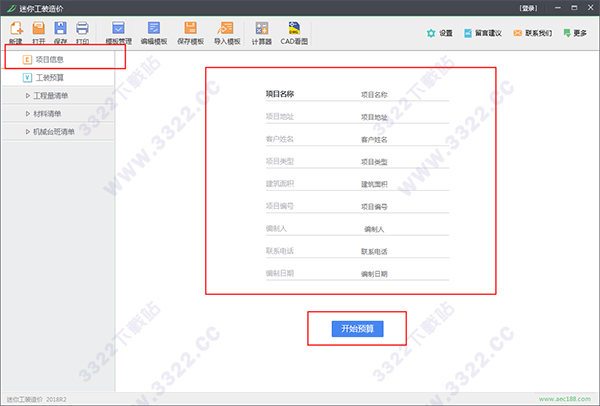Select 项目信息 in the sidebar
The image size is (600, 406).
[x=58, y=59]
